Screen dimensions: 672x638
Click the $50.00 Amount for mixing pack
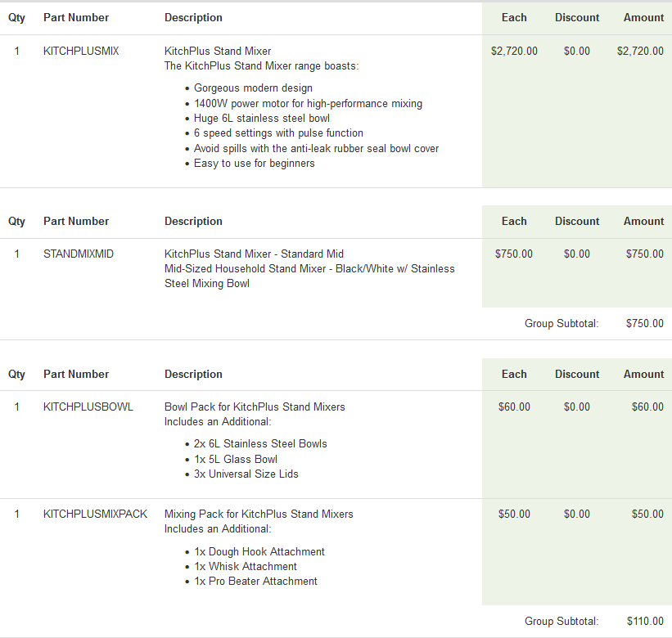tap(647, 514)
